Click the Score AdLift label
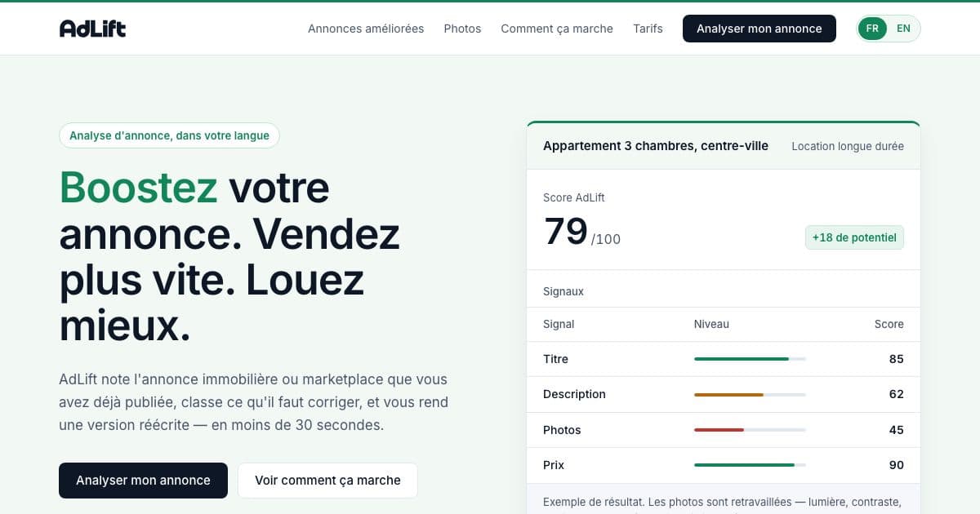 [x=574, y=197]
